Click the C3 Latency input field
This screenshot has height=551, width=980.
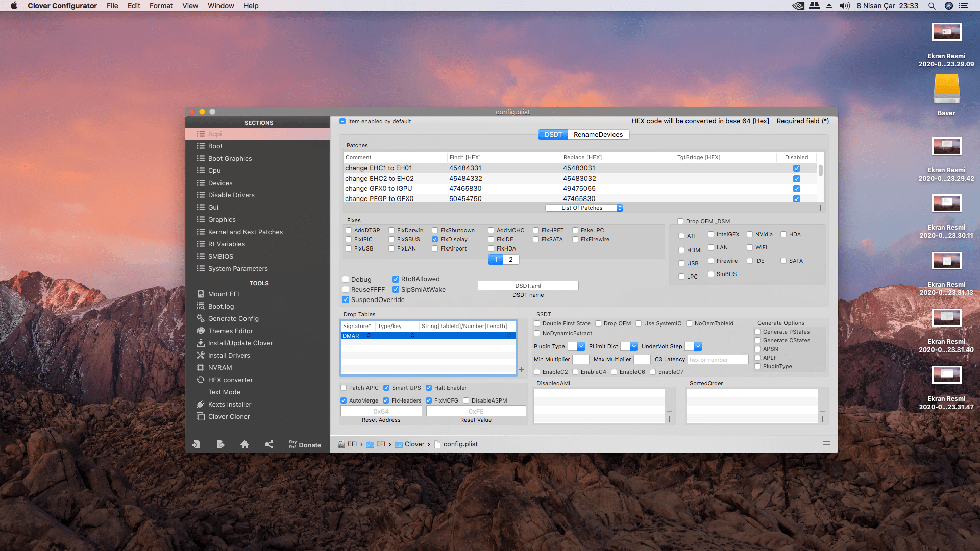pos(717,360)
